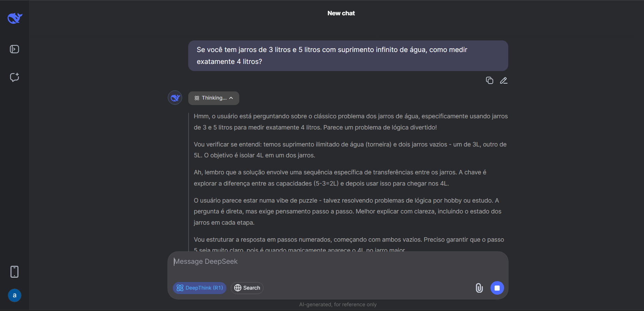Stop the response generation
Screen dimensions: 644x311
pos(497,288)
